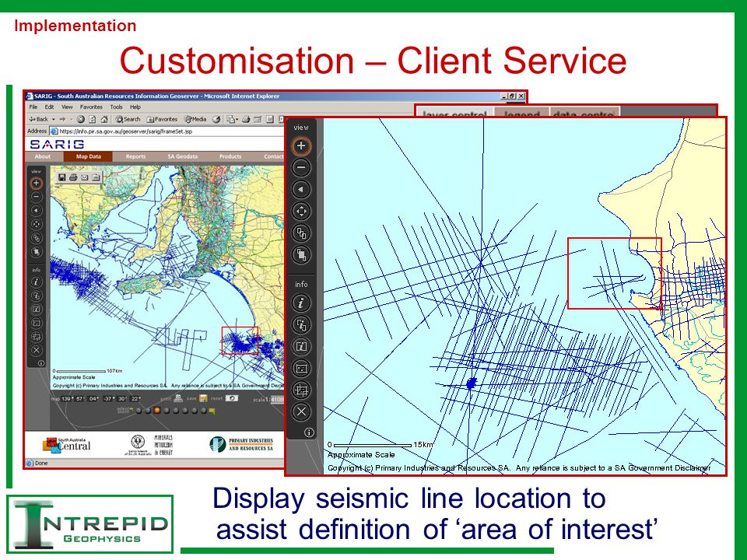Click the X clear tool in browser's SARIG toolbar
The height and width of the screenshot is (560, 747).
36,351
